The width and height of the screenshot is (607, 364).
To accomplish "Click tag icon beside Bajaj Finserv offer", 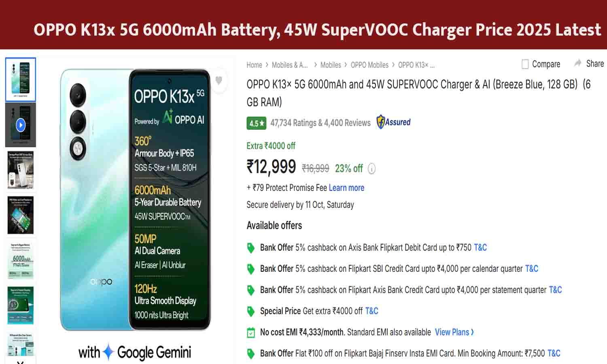I will (251, 353).
